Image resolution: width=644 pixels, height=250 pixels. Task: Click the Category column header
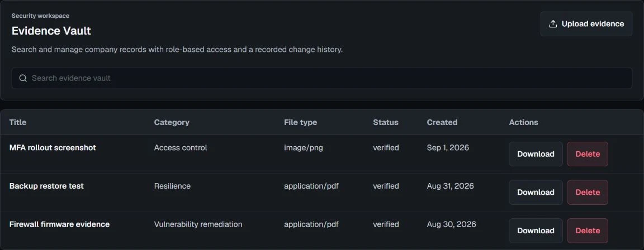172,122
